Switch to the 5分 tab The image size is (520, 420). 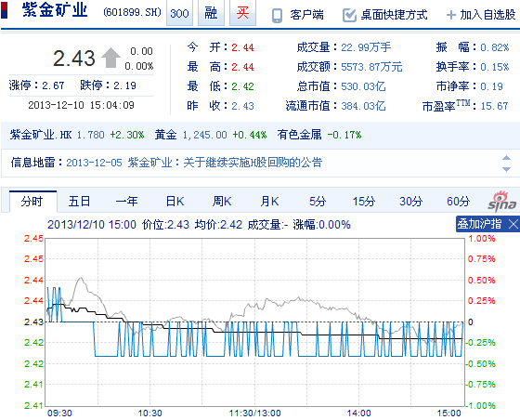click(x=318, y=202)
